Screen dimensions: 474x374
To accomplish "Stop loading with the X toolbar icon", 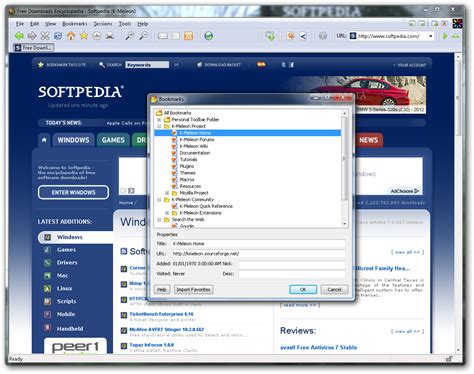I will pyautogui.click(x=45, y=36).
